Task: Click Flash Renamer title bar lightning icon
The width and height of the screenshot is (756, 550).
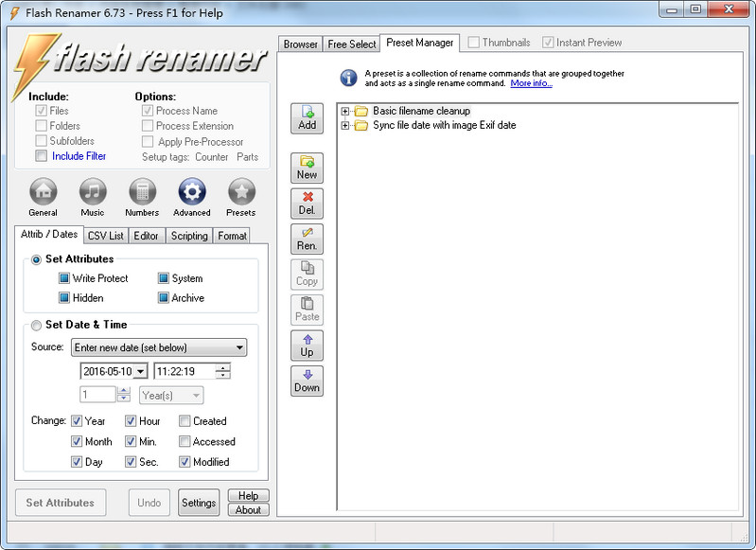Action: (x=14, y=13)
